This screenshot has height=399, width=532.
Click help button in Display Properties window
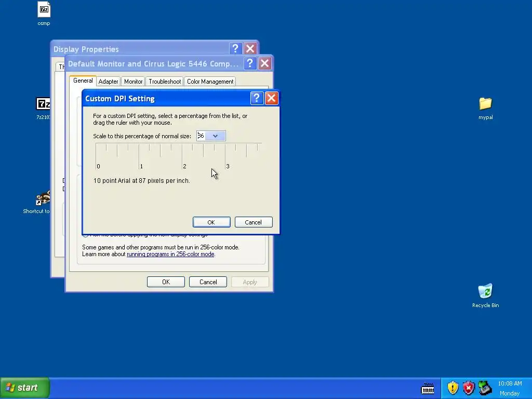(x=235, y=48)
